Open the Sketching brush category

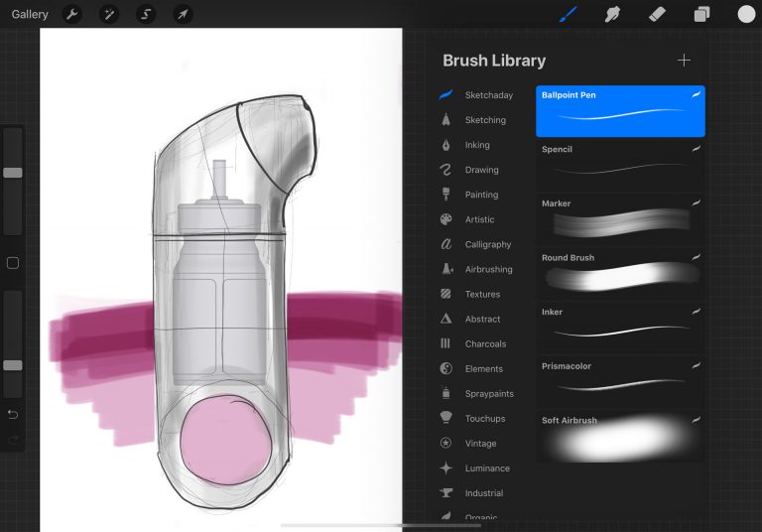tap(484, 120)
